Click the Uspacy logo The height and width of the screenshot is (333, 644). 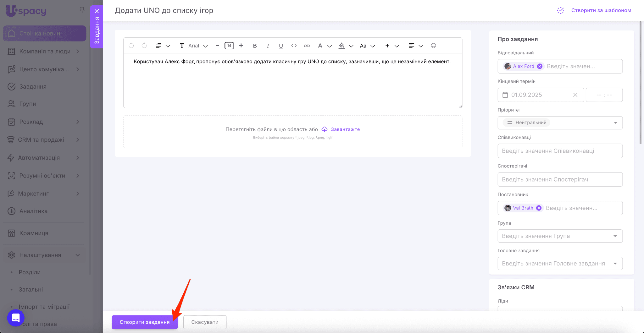[26, 11]
